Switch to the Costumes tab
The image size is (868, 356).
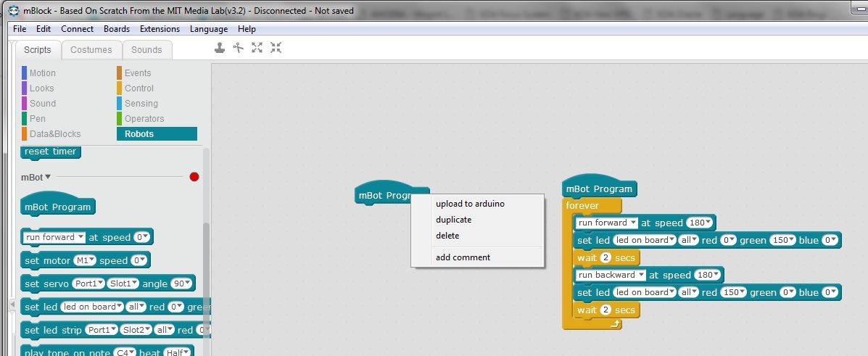point(91,50)
